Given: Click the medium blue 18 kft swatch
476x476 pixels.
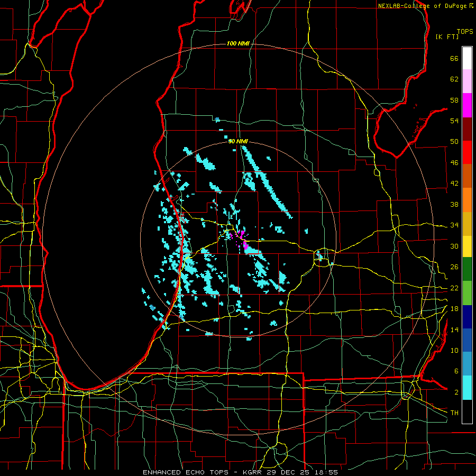Looking at the screenshot, I should (467, 340).
